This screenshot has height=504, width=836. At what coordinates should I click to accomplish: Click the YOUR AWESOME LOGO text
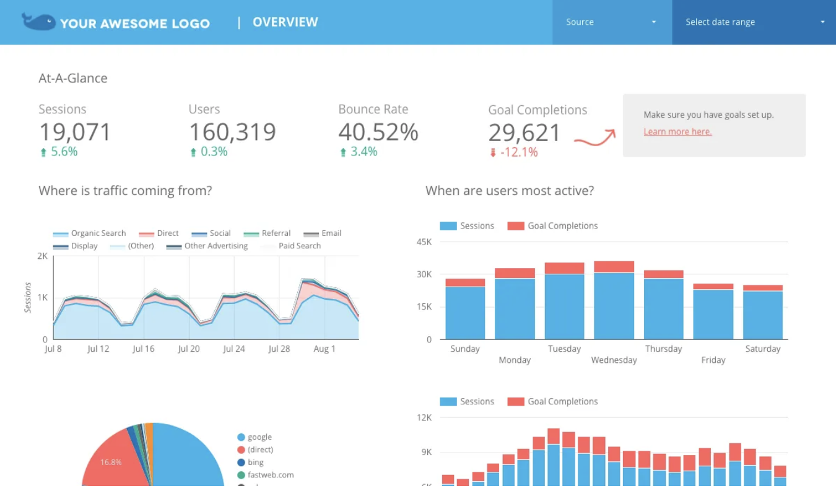click(135, 24)
